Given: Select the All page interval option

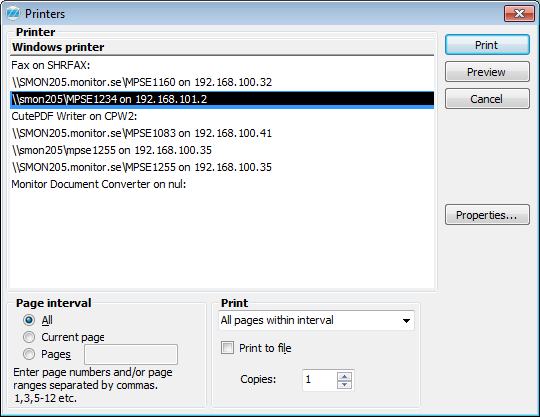Looking at the screenshot, I should 29,320.
